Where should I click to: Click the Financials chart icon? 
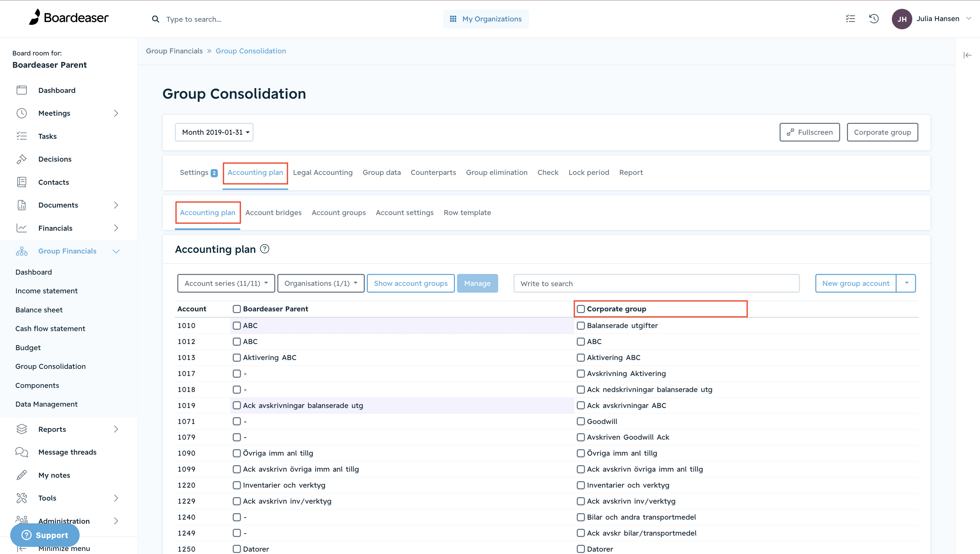click(22, 228)
